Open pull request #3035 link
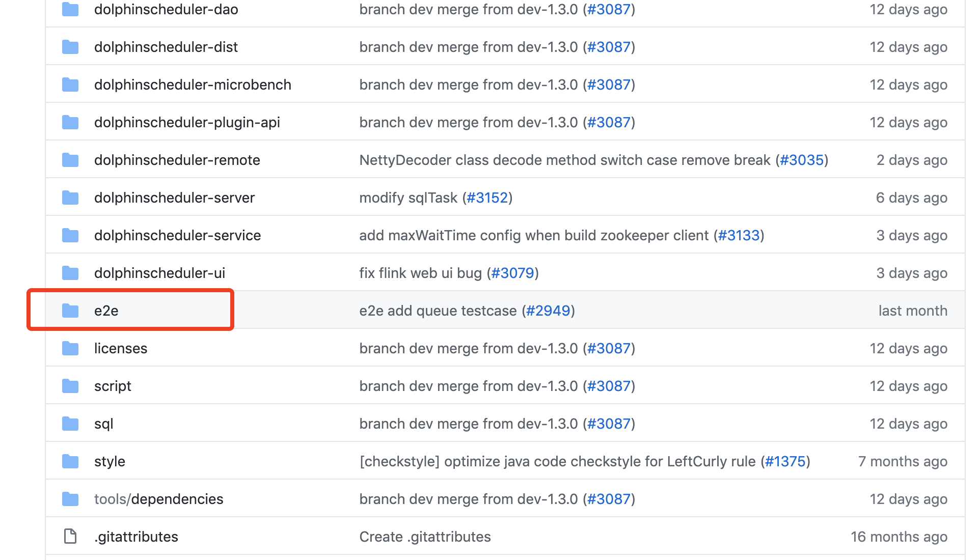 coord(802,160)
